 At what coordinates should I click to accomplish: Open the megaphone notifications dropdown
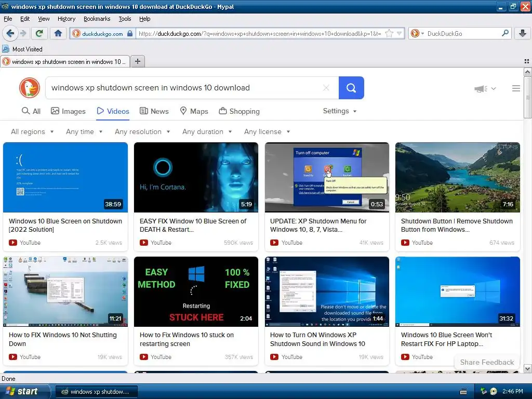[x=485, y=88]
